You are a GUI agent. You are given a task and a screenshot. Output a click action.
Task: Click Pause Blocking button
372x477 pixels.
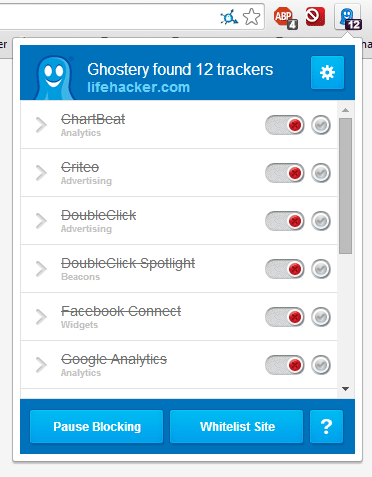coord(97,427)
